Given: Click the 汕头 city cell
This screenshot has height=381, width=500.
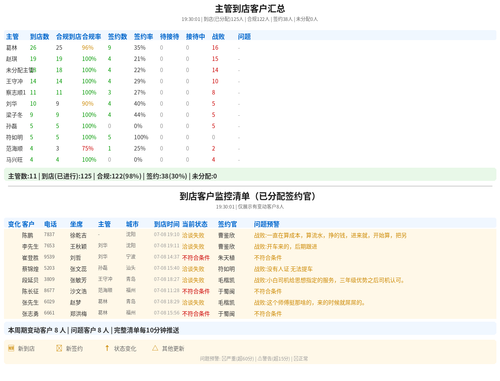Looking at the screenshot, I should 131,268.
